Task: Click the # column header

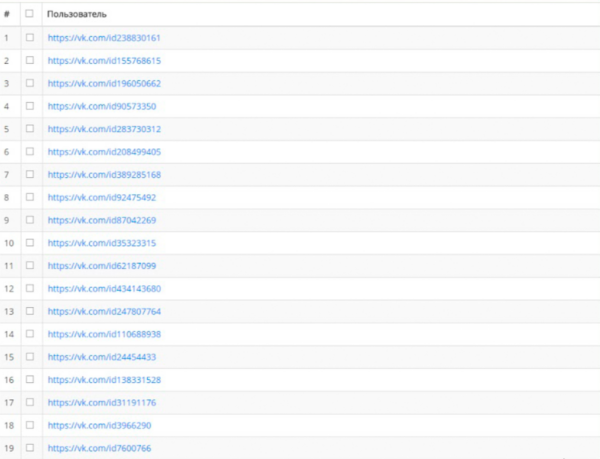Action: pos(7,14)
